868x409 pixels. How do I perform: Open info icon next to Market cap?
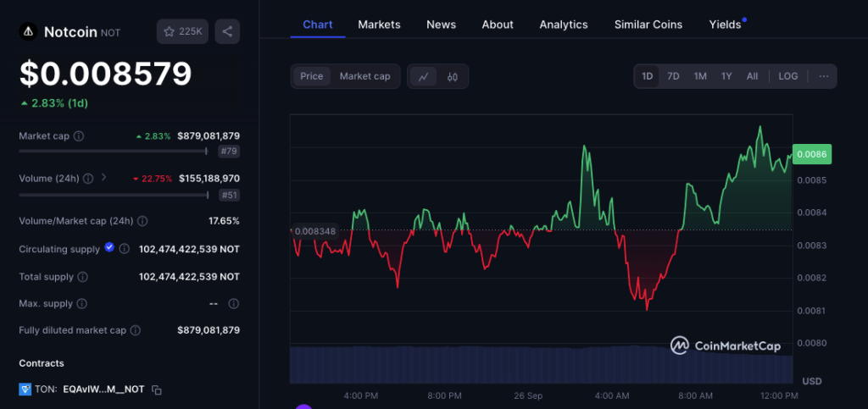point(79,136)
